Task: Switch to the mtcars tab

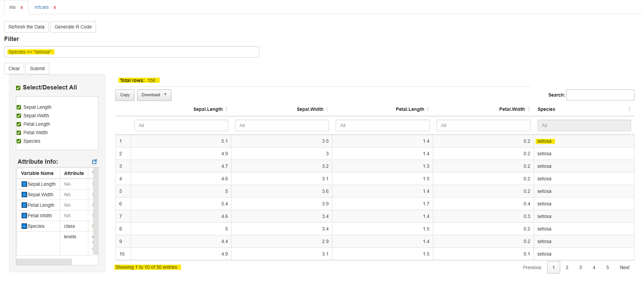Action: point(41,7)
